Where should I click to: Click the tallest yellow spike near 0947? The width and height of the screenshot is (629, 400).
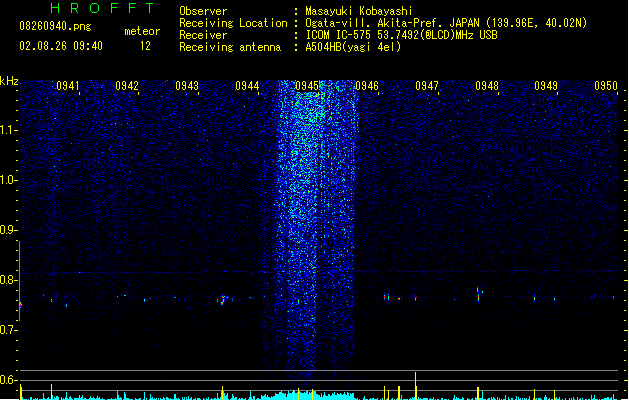coord(416,386)
